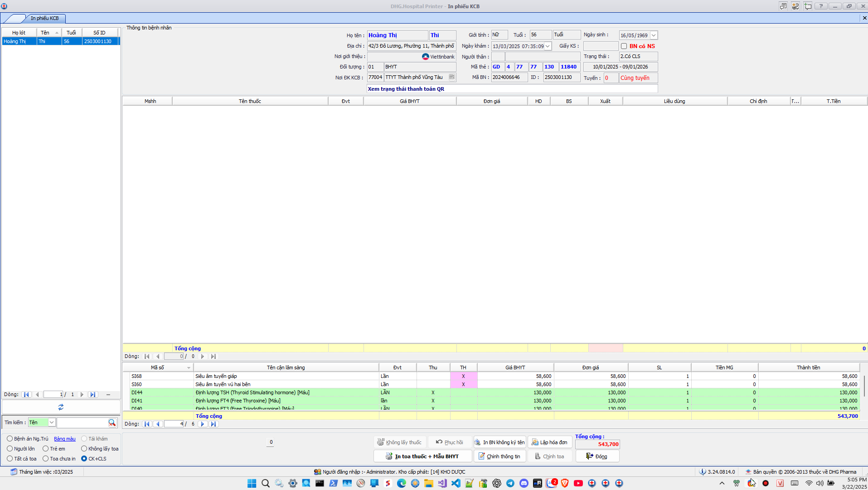This screenshot has width=868, height=490.
Task: Click the Thành tiền column header
Action: tap(809, 367)
